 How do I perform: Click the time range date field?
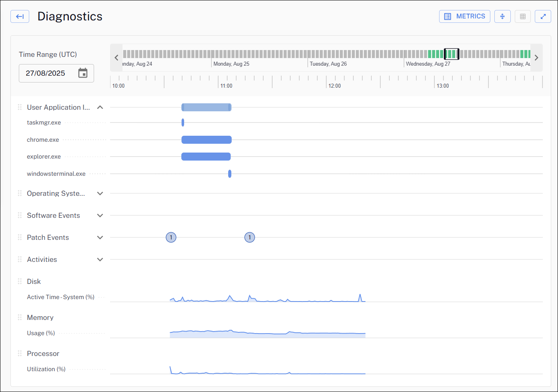[x=46, y=73]
